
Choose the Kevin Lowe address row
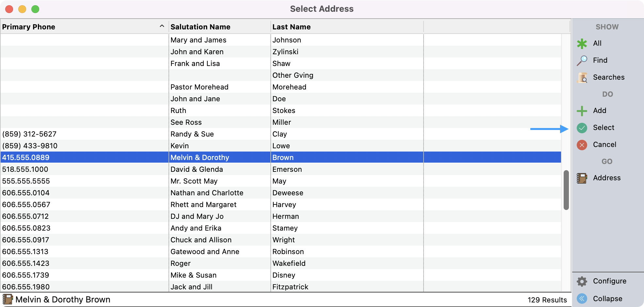(x=180, y=146)
